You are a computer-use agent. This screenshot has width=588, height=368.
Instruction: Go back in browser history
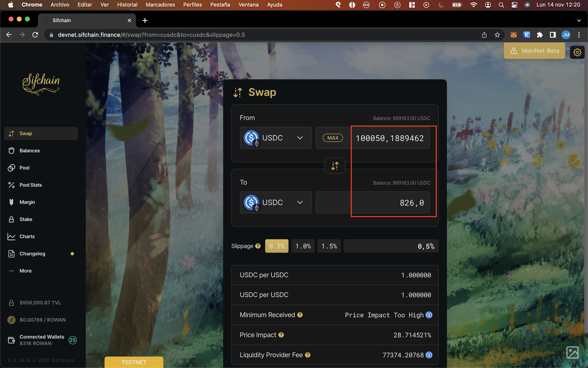point(9,35)
